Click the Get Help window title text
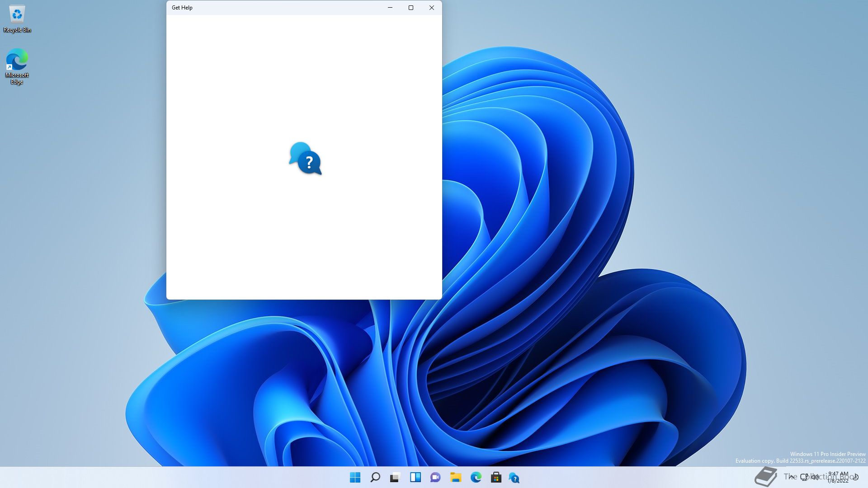 coord(182,8)
